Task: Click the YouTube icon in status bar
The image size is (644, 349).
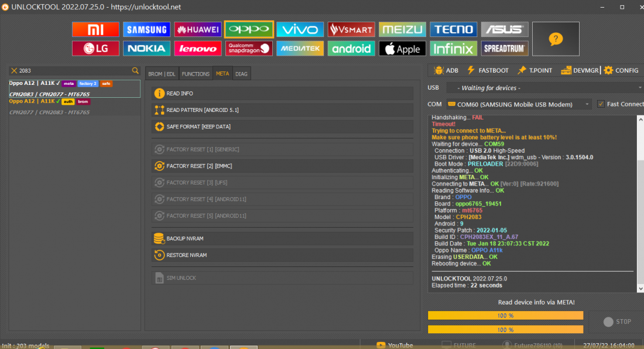Action: (x=381, y=345)
